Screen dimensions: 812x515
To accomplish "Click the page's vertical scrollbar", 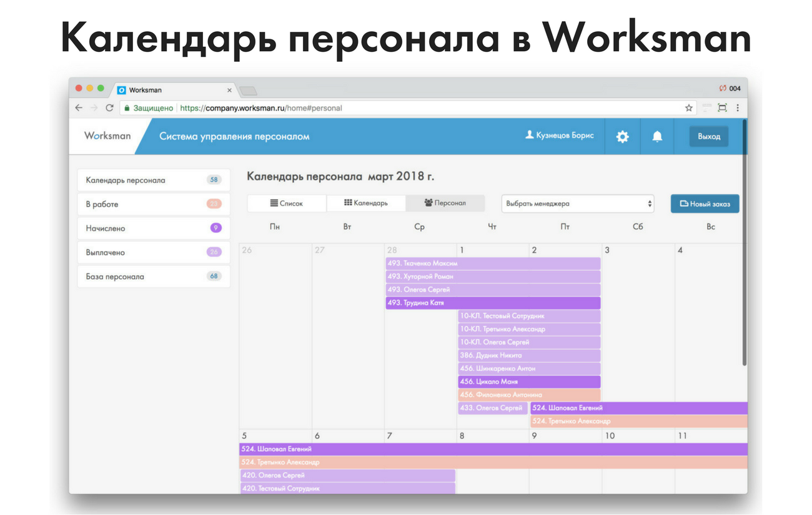I will coord(744,242).
